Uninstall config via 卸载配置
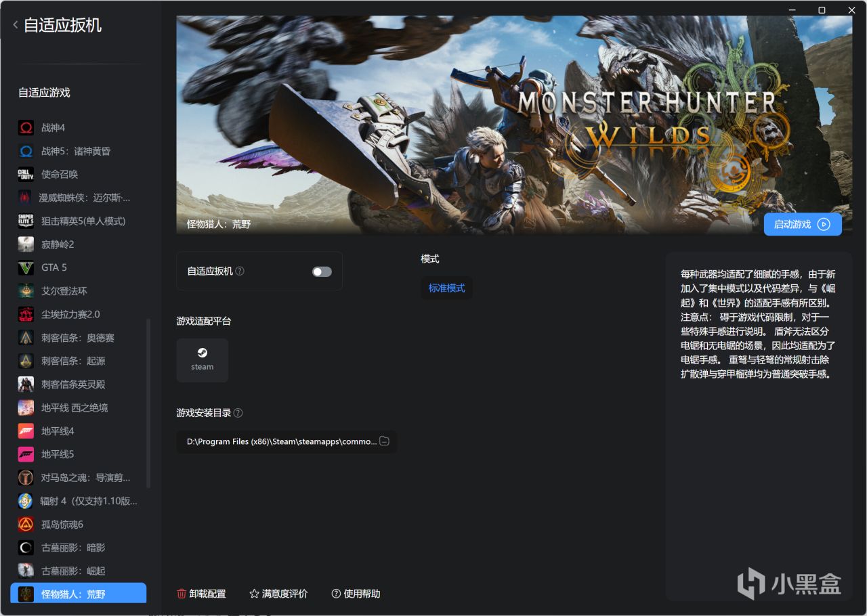Image resolution: width=867 pixels, height=616 pixels. tap(201, 594)
